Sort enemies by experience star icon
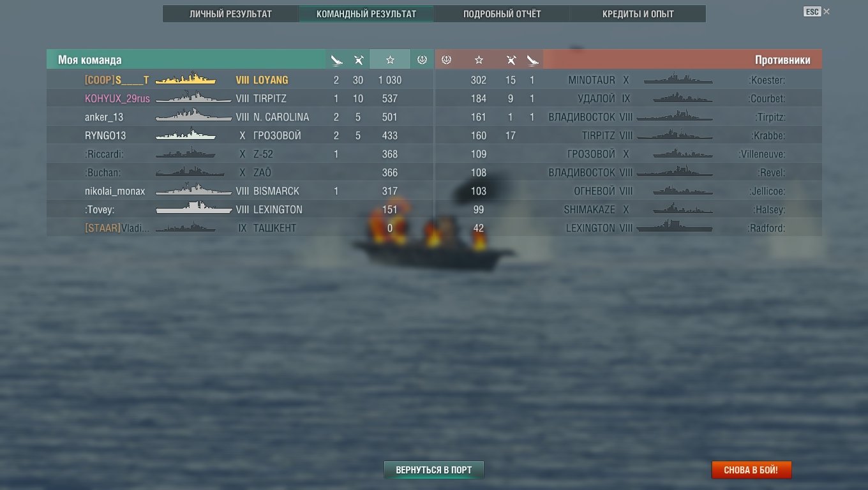 pos(479,60)
